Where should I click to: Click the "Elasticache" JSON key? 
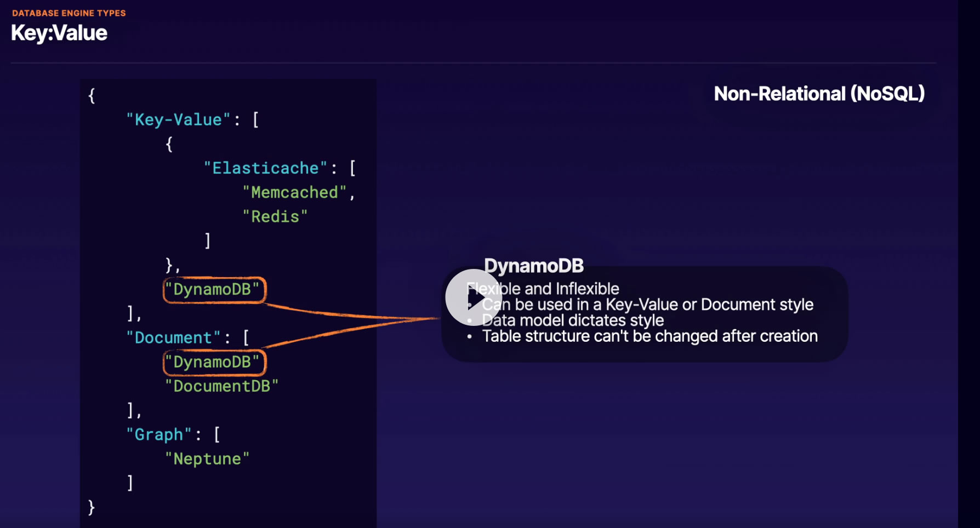click(x=266, y=168)
